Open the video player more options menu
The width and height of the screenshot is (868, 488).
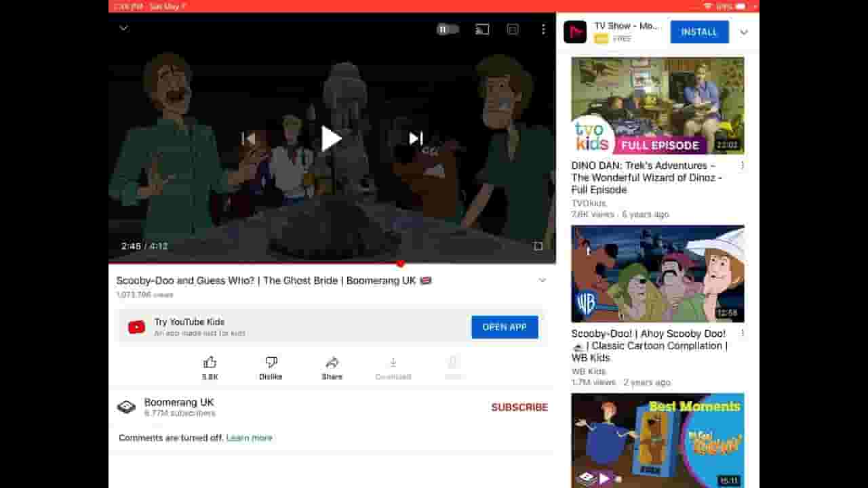[x=543, y=29]
